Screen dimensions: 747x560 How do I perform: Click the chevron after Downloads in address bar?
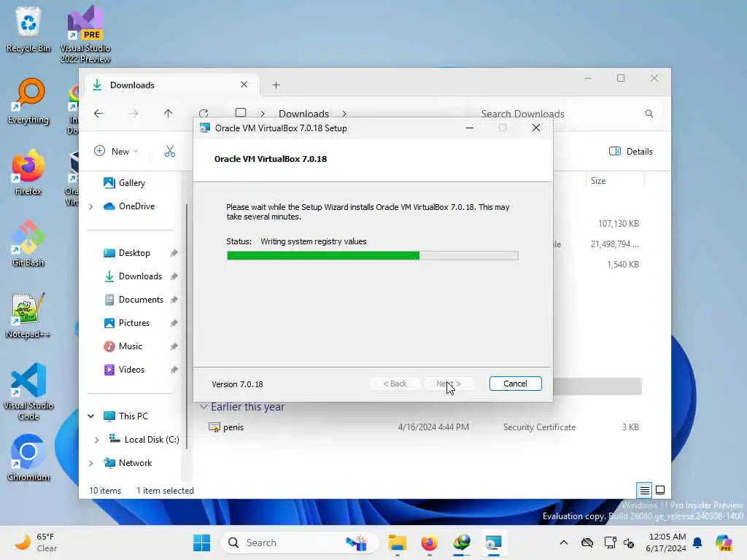pyautogui.click(x=344, y=114)
